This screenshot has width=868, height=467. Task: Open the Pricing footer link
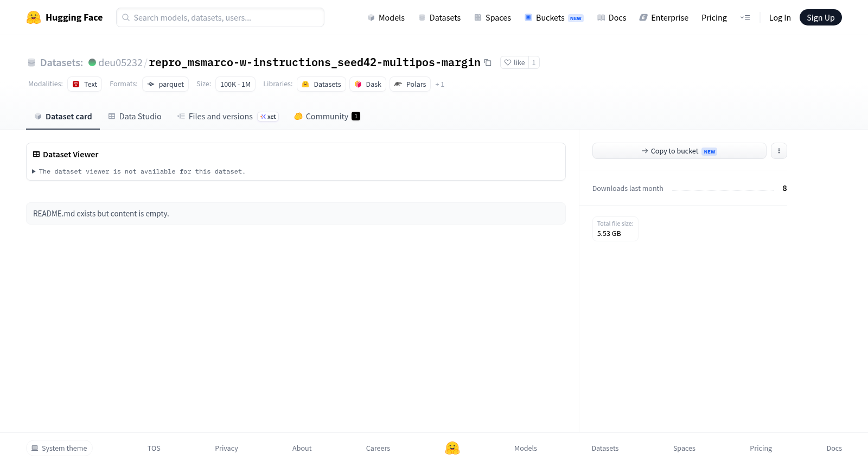pos(761,448)
